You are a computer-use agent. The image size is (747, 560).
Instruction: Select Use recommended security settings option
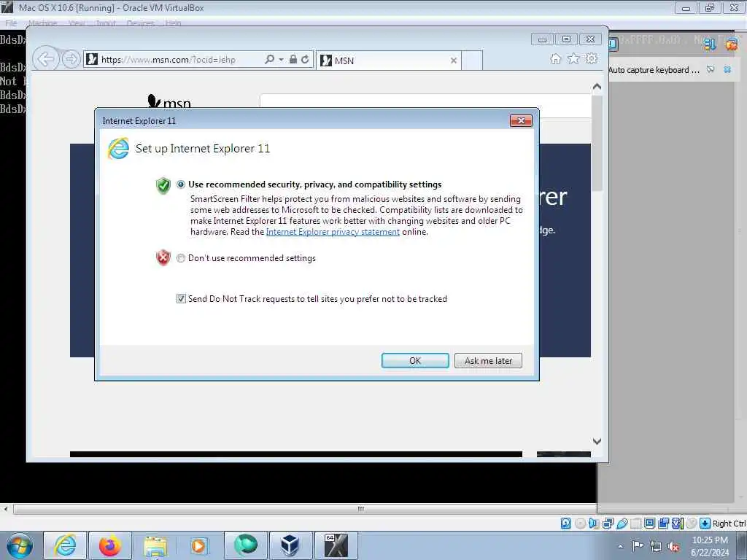click(x=181, y=184)
